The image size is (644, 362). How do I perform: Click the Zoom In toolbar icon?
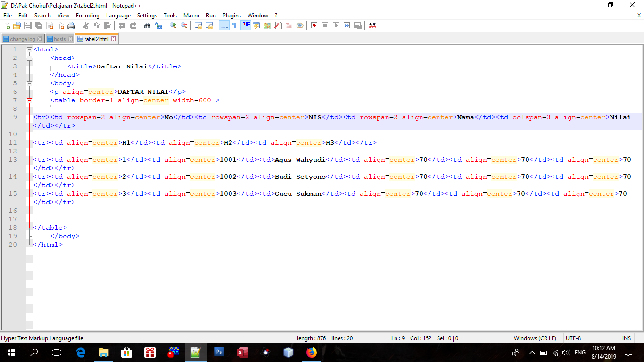[173, 25]
